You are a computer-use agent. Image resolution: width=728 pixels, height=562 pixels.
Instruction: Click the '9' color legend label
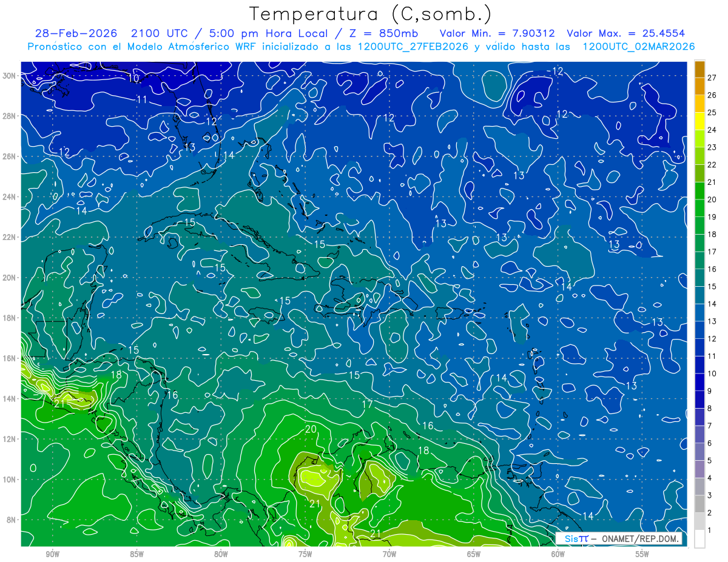(710, 391)
